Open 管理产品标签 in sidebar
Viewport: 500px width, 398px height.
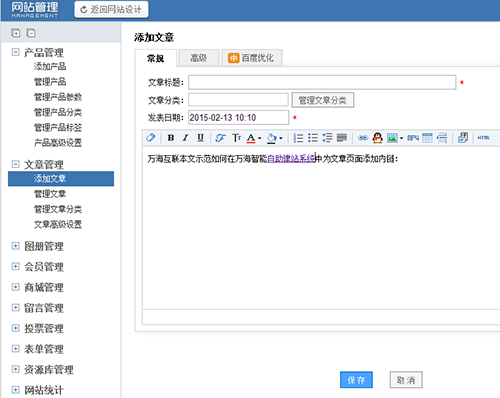click(x=58, y=128)
